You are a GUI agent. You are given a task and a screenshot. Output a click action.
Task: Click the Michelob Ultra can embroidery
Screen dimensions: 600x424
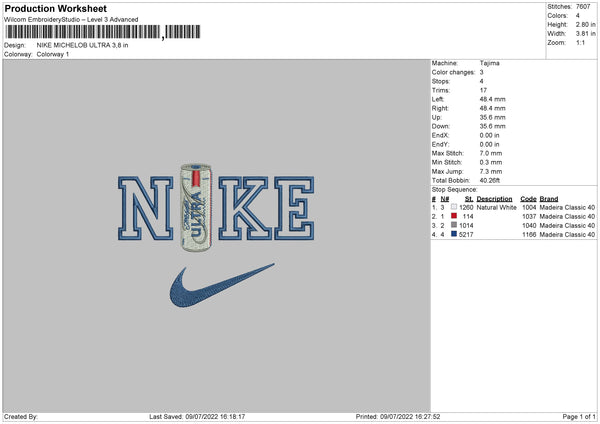[x=196, y=207]
